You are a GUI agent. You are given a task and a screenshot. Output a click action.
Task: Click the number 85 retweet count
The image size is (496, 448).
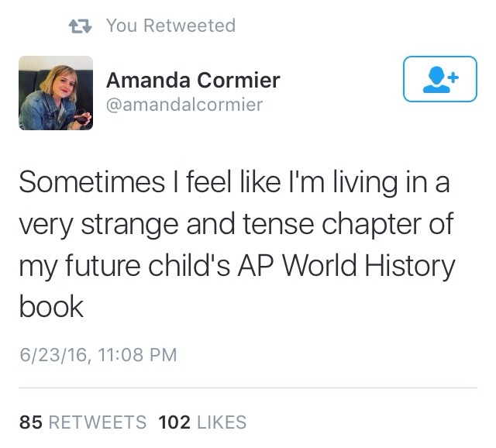pos(30,422)
